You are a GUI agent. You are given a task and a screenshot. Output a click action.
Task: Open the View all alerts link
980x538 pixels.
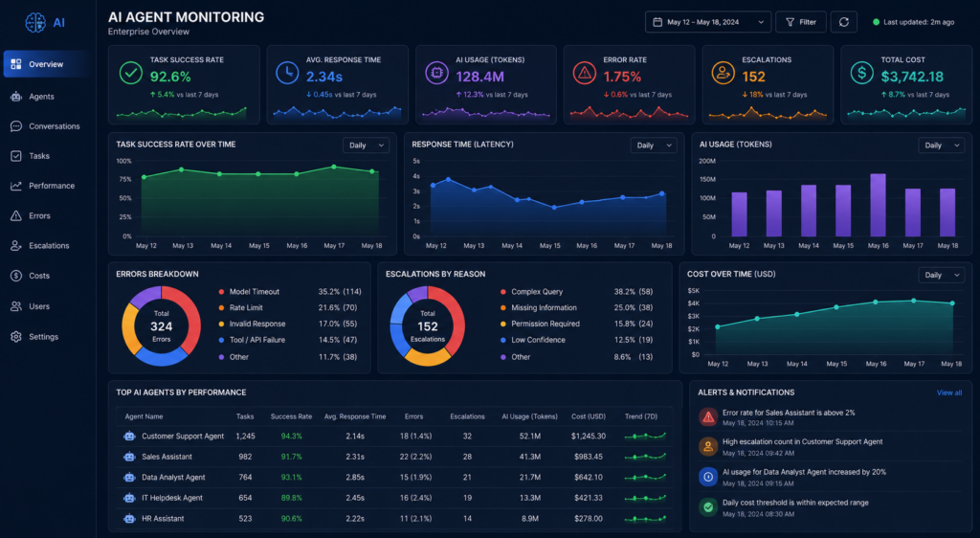[x=948, y=392]
